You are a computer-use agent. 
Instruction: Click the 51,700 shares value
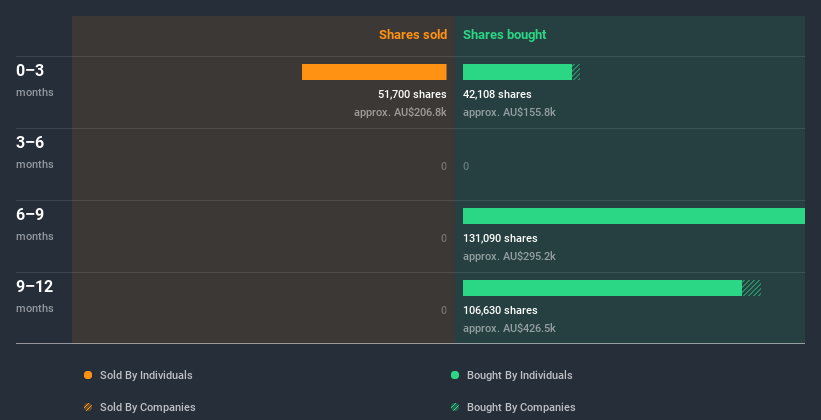point(413,94)
